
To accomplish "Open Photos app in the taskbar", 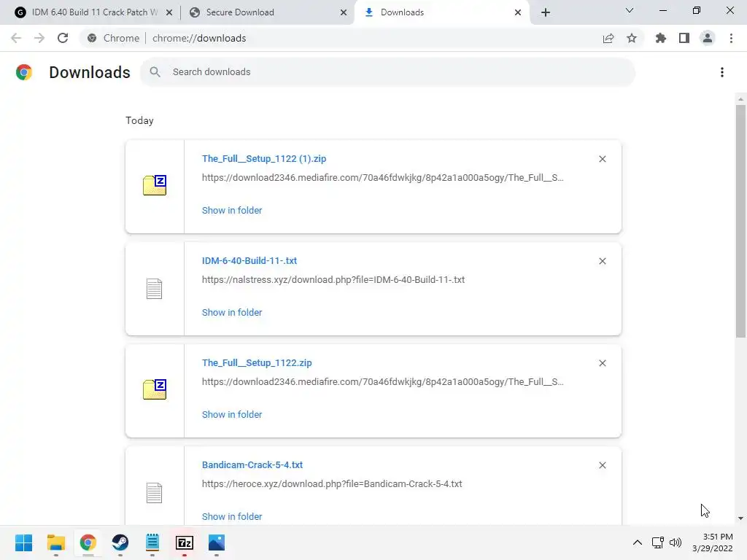I will [x=216, y=542].
